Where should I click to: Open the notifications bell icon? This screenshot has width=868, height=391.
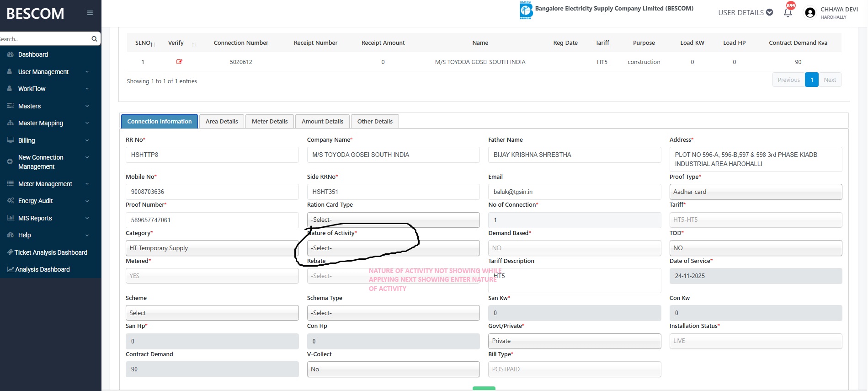pos(788,13)
